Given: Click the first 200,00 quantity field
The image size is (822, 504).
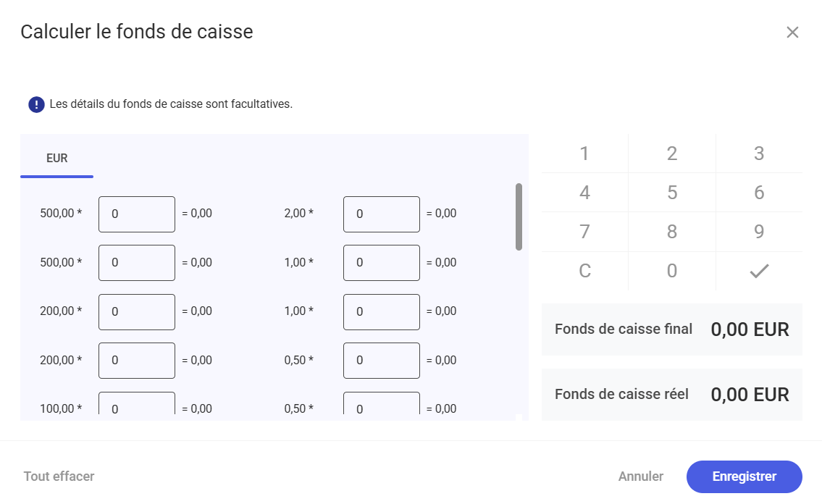Looking at the screenshot, I should pos(136,312).
